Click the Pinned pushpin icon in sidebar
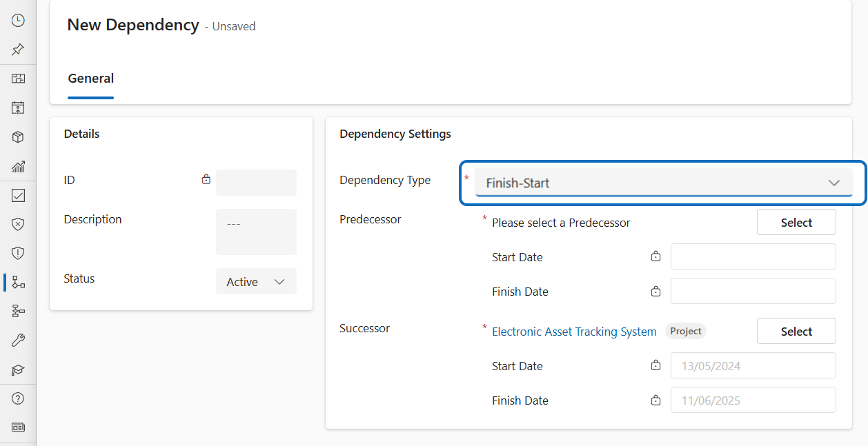 point(19,50)
